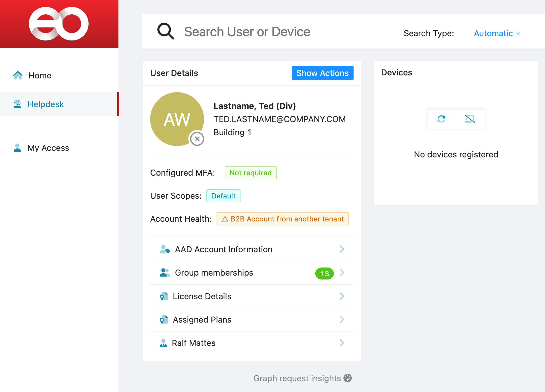
Task: Click the remove badge on AW avatar
Action: [x=197, y=139]
